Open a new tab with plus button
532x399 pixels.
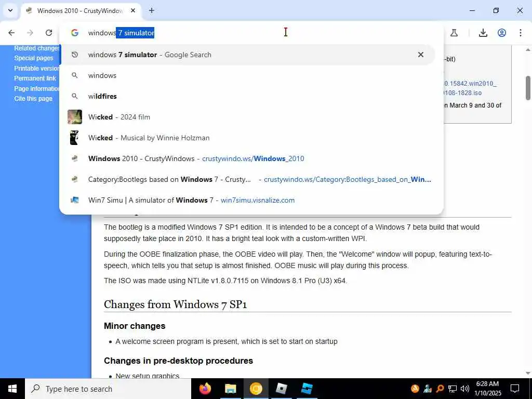pyautogui.click(x=152, y=10)
